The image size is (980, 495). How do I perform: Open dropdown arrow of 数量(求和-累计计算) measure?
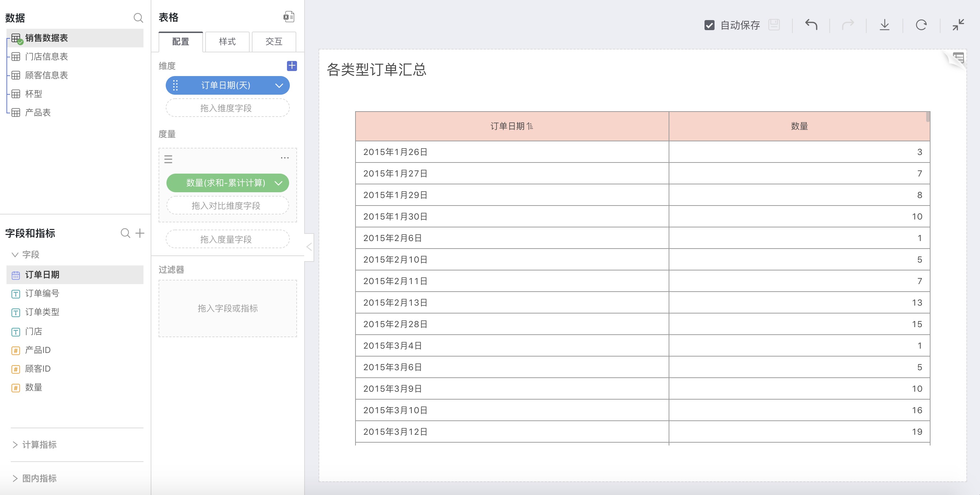click(279, 183)
